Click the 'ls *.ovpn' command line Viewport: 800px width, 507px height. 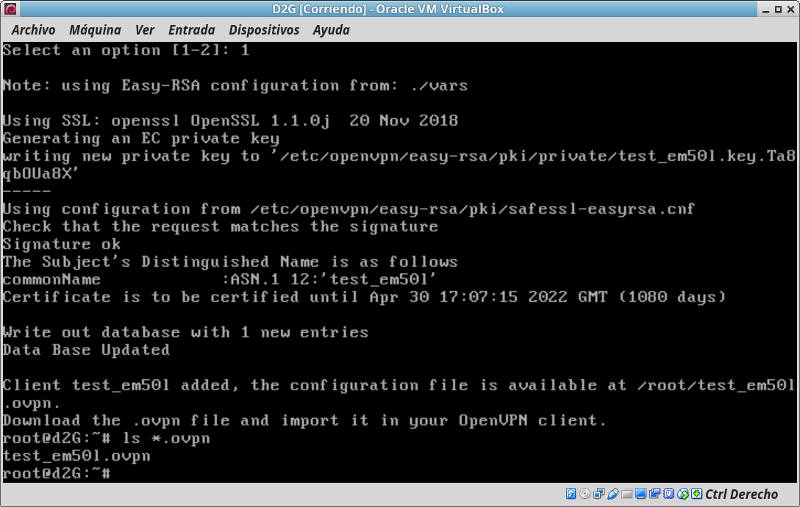[x=106, y=439]
